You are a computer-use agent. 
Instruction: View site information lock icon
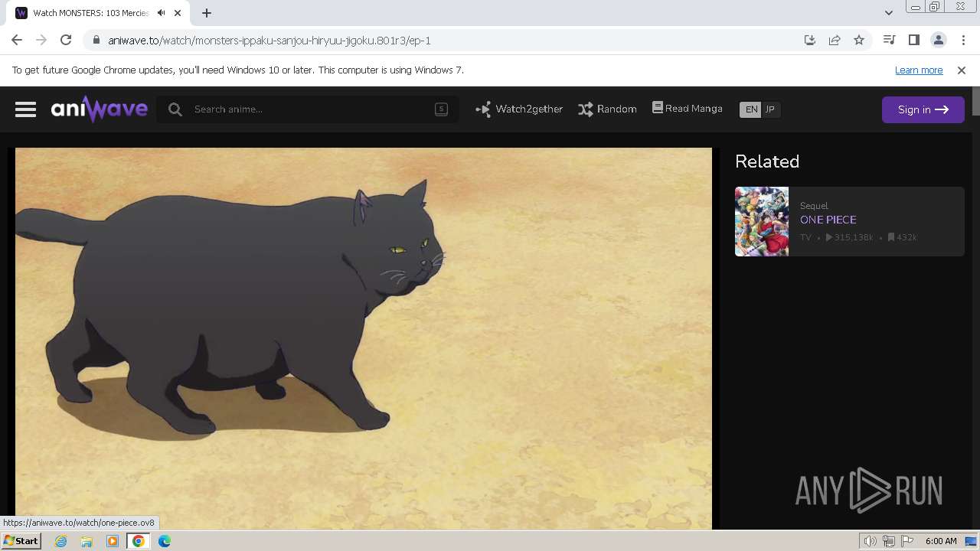(96, 41)
